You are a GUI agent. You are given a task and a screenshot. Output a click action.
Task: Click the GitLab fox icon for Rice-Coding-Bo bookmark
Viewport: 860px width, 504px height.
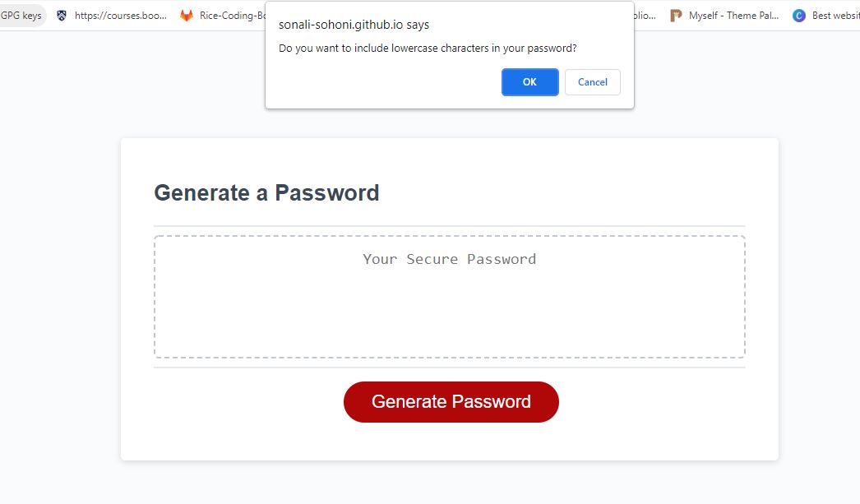coord(186,14)
